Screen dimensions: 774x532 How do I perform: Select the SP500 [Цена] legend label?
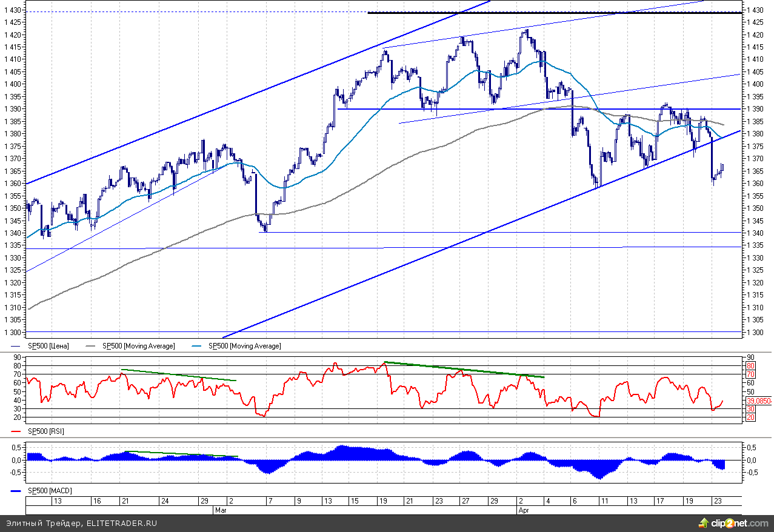click(x=48, y=346)
